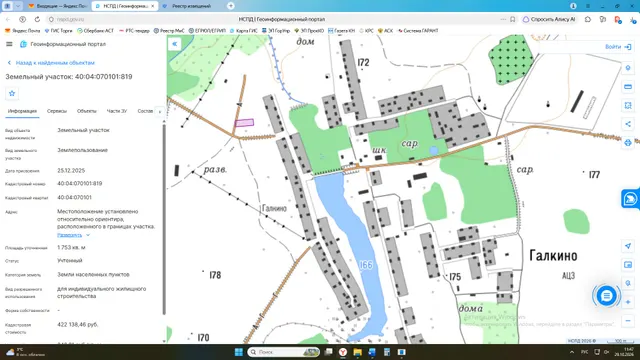Viewport: 640px width, 360px height.
Task: Collapse the side panel with double-arrow button
Action: (174, 44)
